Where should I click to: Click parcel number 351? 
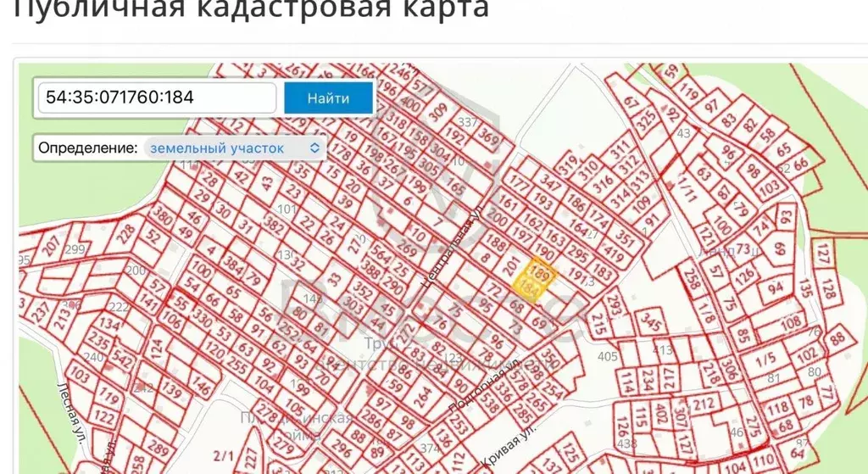(x=625, y=237)
